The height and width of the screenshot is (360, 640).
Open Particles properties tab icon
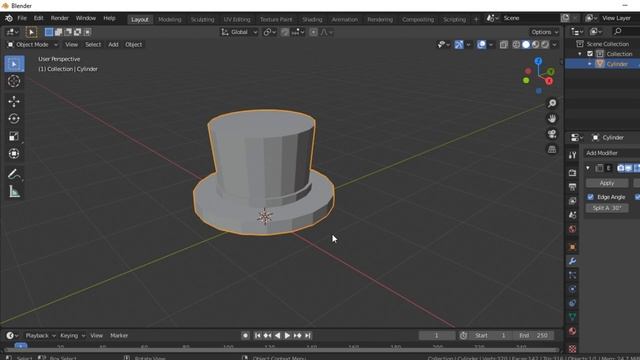coord(572,275)
